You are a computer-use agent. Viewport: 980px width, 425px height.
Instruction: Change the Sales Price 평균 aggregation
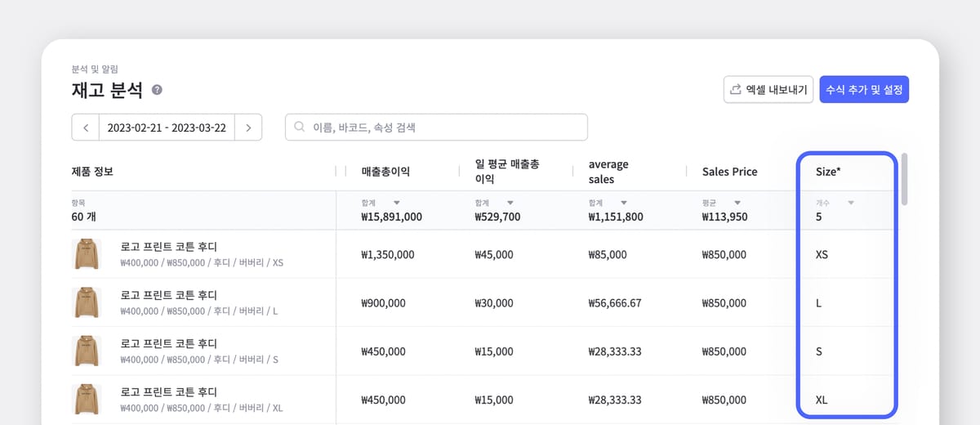737,203
